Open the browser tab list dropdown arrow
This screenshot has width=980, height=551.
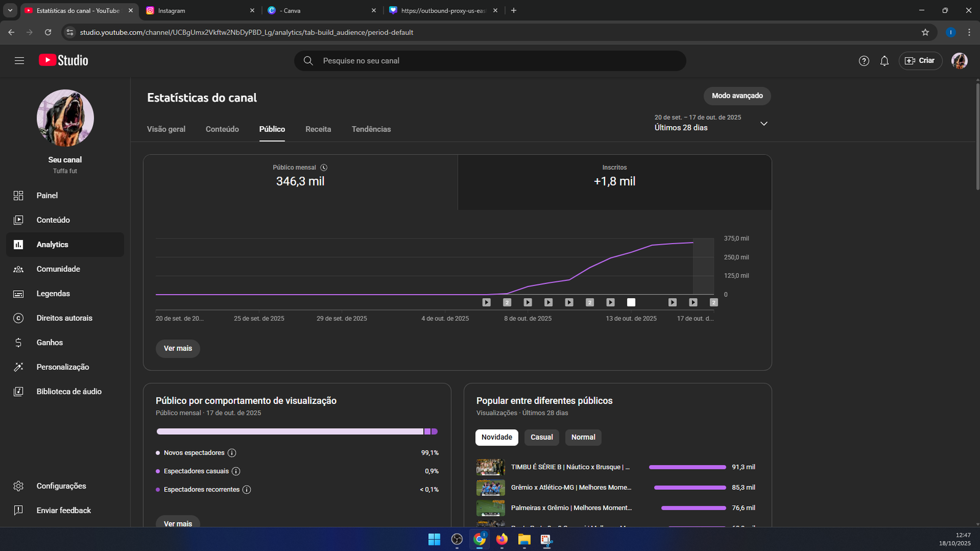pos(10,10)
